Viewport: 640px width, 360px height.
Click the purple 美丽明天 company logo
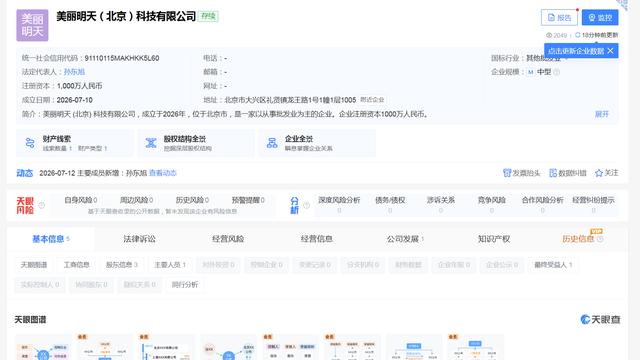tap(32, 25)
